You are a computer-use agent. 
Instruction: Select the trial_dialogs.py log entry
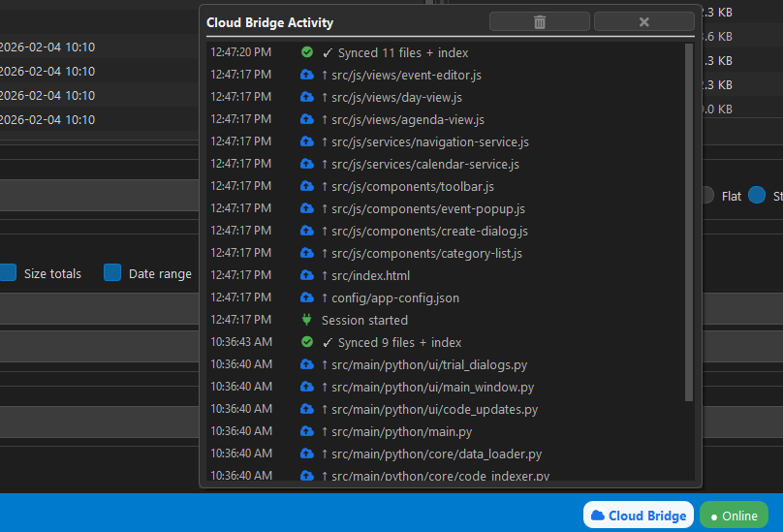tap(446, 364)
